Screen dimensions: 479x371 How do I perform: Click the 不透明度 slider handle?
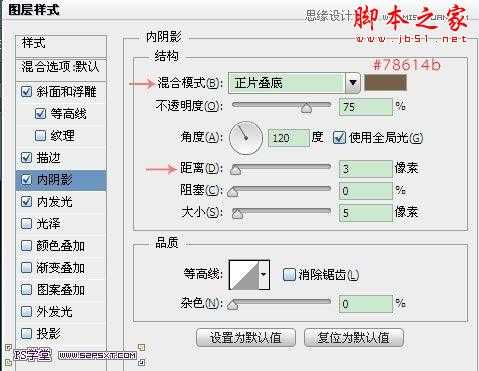point(306,108)
